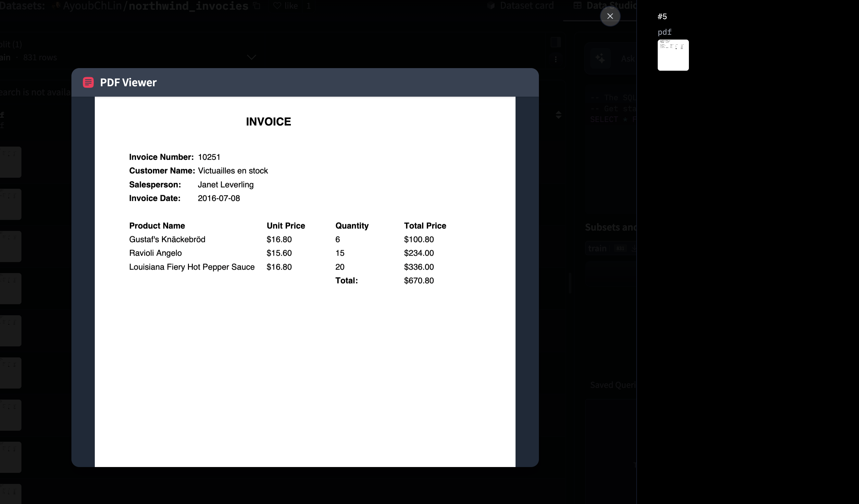The height and width of the screenshot is (504, 859).
Task: Click the Data Studio grid icon
Action: tap(577, 6)
